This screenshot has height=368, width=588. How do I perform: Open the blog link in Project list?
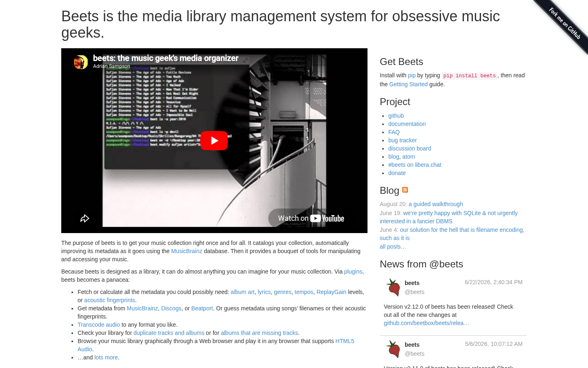pyautogui.click(x=394, y=157)
